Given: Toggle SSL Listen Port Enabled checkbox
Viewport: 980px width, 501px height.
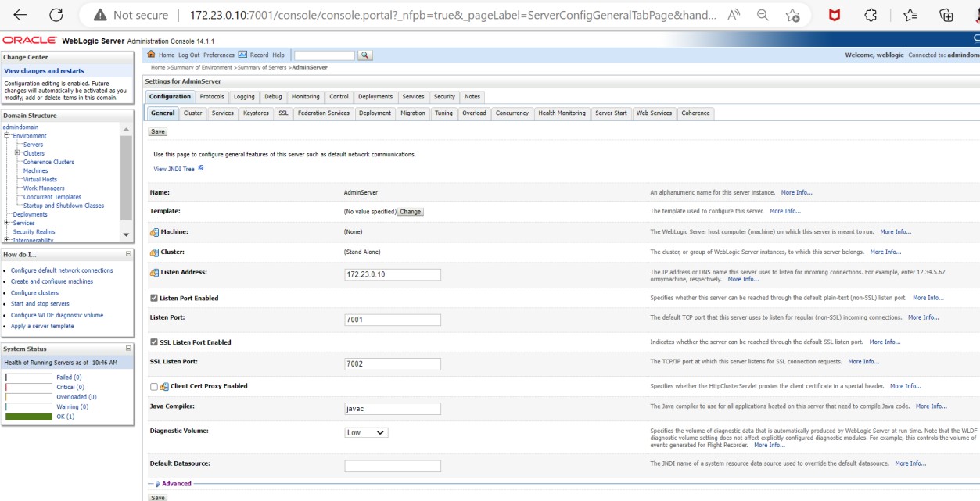Looking at the screenshot, I should (153, 342).
